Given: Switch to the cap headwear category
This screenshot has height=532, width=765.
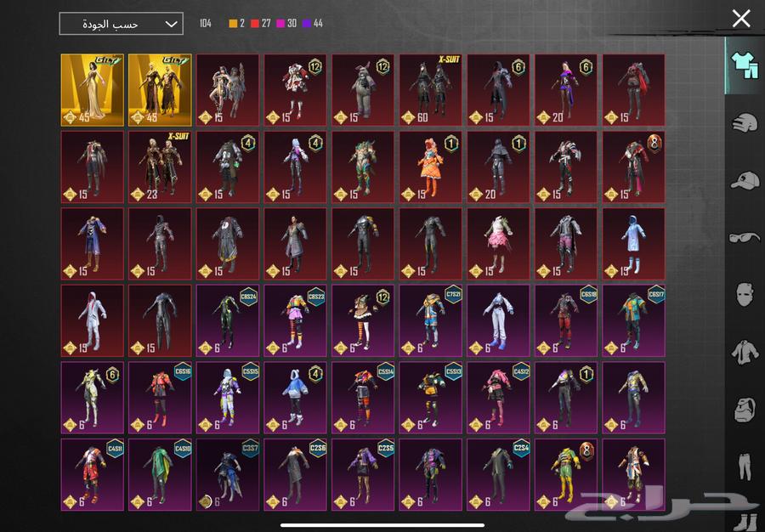Looking at the screenshot, I should tap(744, 180).
